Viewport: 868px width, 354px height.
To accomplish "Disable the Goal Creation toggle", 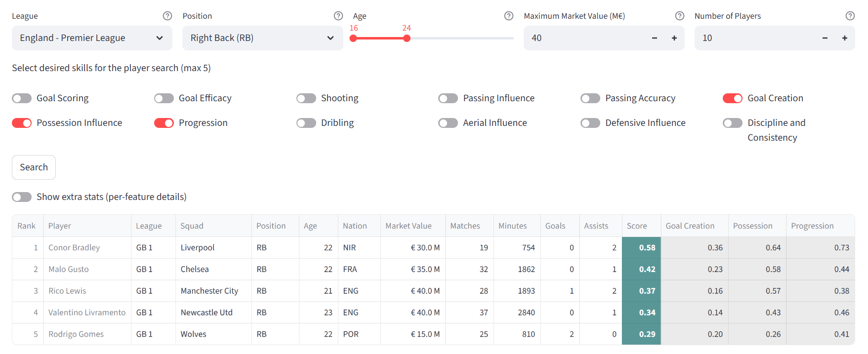I will (732, 98).
